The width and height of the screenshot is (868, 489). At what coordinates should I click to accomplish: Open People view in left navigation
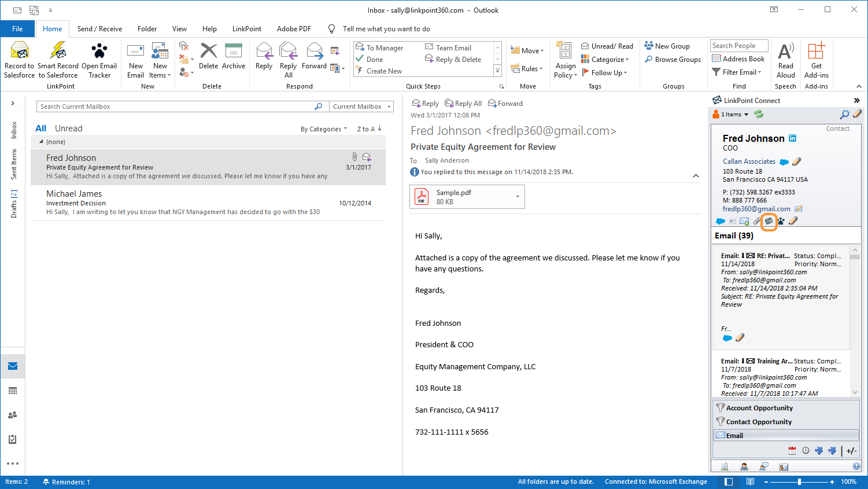(x=13, y=415)
